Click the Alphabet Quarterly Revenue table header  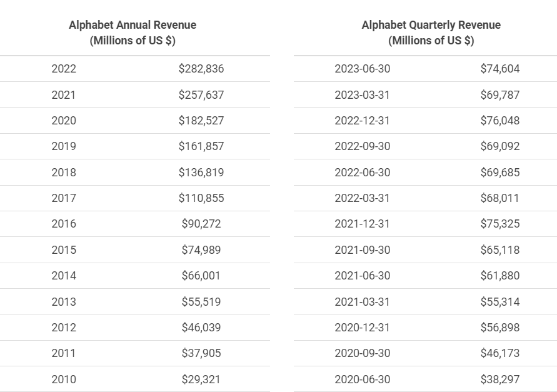click(x=431, y=33)
